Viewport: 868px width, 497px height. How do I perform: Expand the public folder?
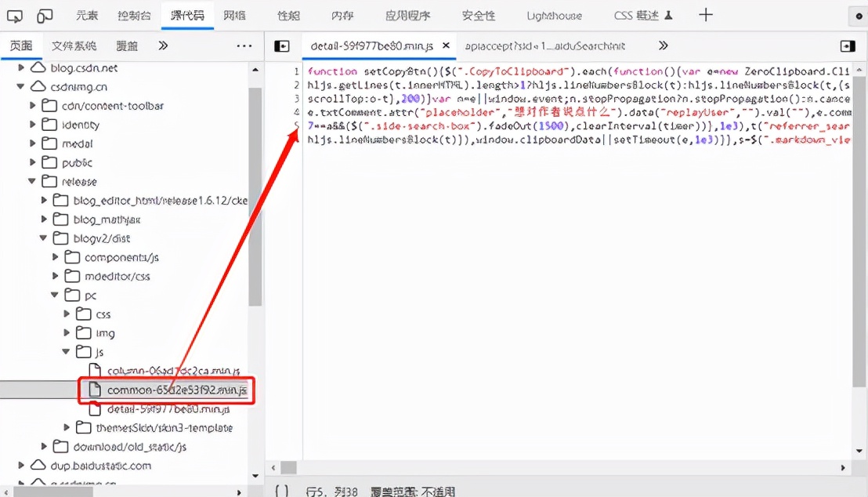click(33, 162)
